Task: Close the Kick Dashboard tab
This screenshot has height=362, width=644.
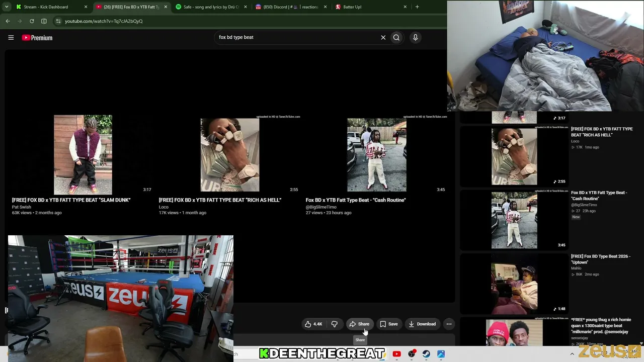Action: [86, 7]
